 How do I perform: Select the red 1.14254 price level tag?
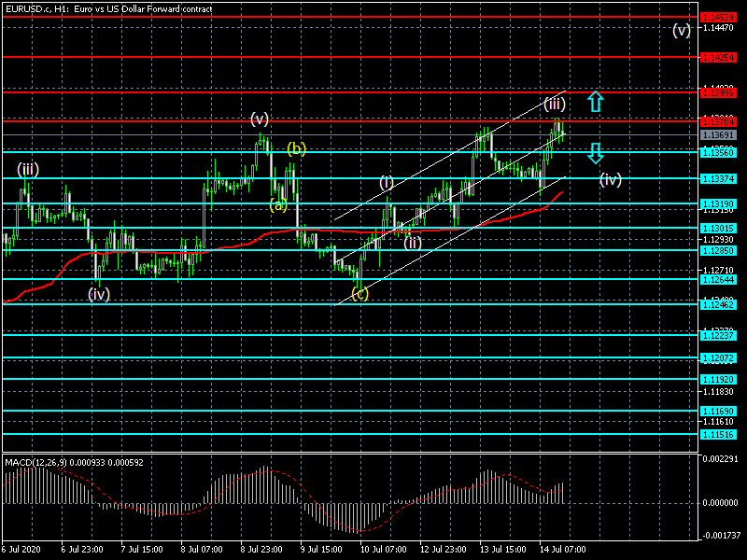pos(718,57)
